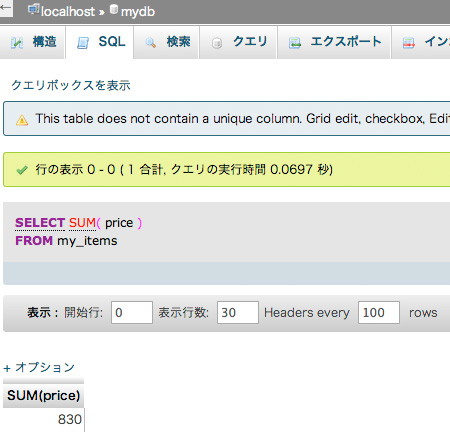Click the result cell showing 830
The image size is (450, 438).
pyautogui.click(x=43, y=419)
